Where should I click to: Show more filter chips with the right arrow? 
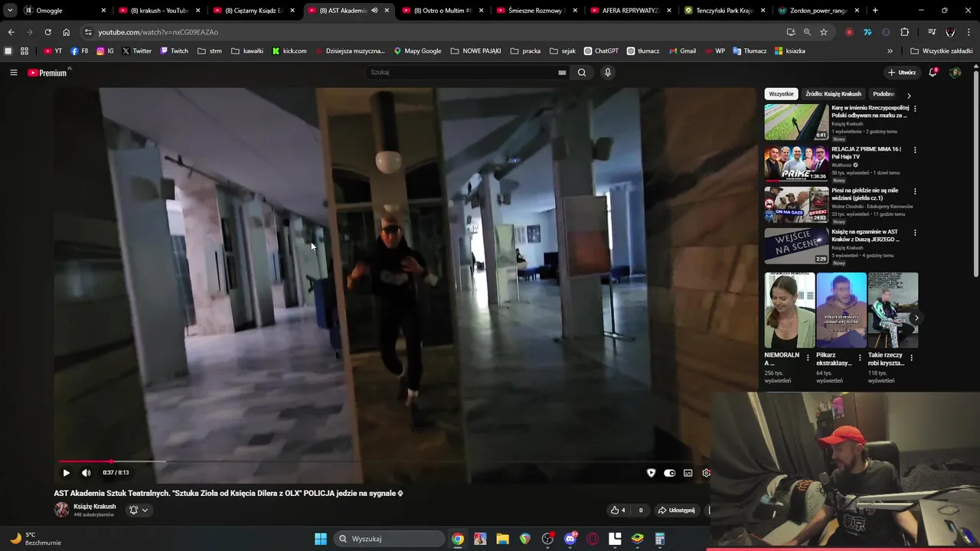click(x=909, y=95)
